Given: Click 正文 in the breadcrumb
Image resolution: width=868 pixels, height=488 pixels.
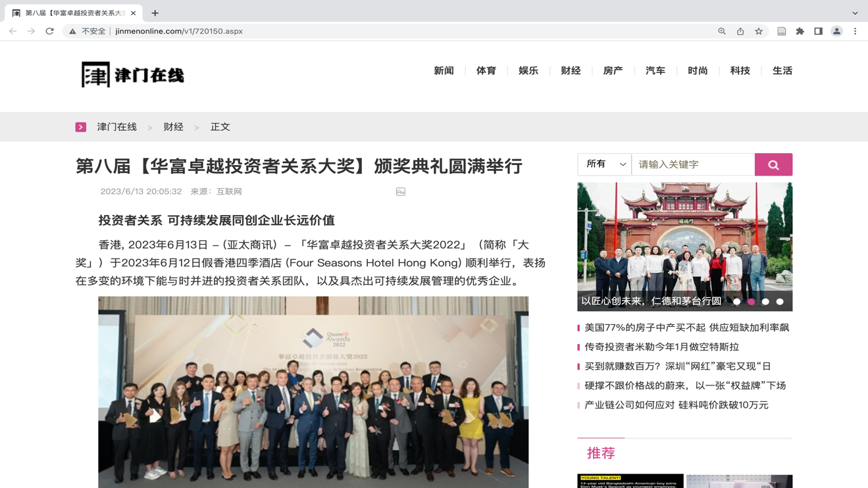Looking at the screenshot, I should [x=220, y=127].
